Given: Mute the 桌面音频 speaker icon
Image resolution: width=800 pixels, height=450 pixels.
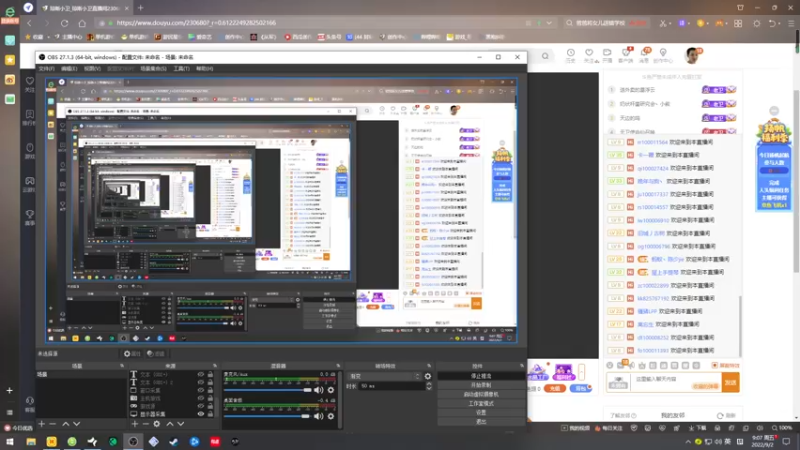Looking at the screenshot, I should coord(318,416).
